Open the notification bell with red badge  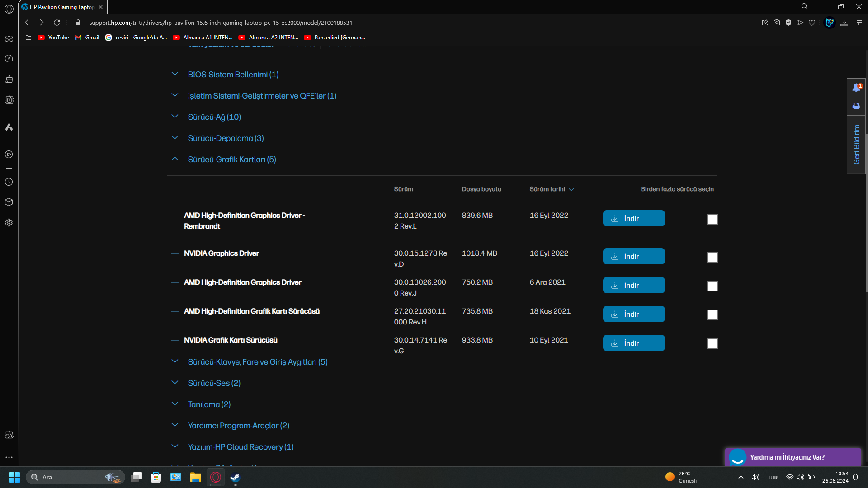[856, 88]
